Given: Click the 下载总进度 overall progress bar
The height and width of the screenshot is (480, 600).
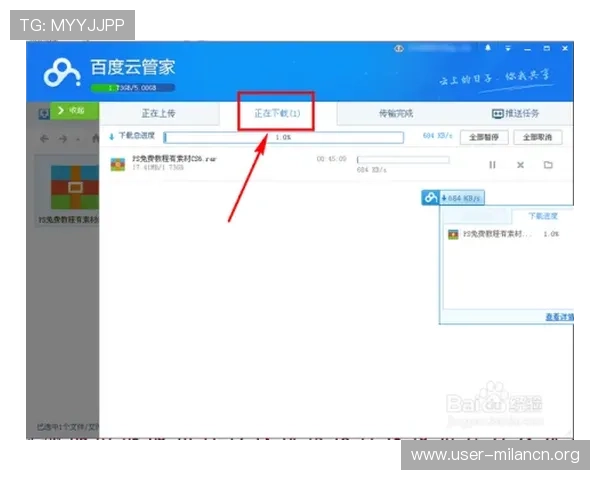Looking at the screenshot, I should pyautogui.click(x=284, y=137).
